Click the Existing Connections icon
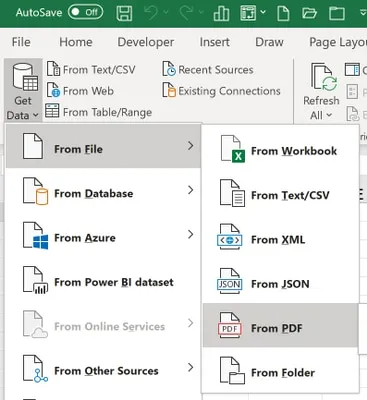The width and height of the screenshot is (367, 400). (169, 90)
